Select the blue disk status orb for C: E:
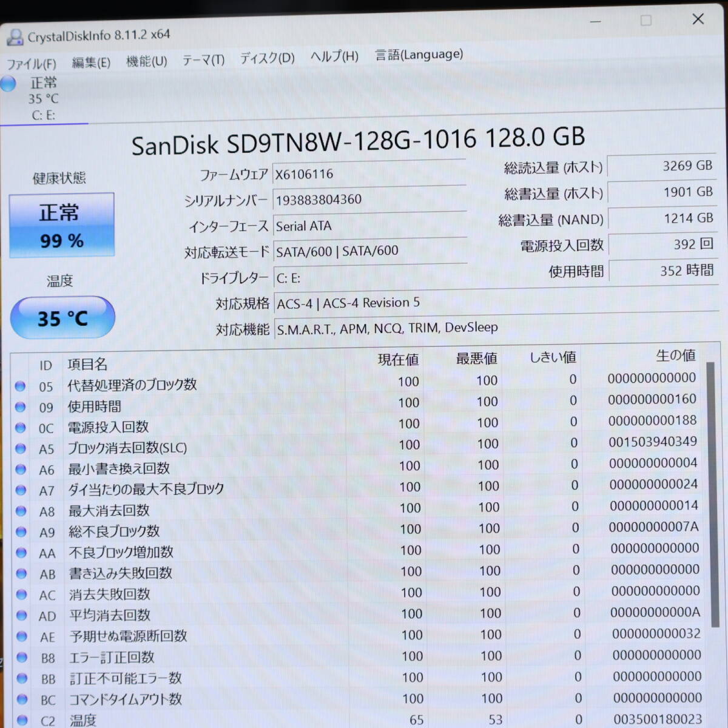728x728 pixels. tap(8, 83)
